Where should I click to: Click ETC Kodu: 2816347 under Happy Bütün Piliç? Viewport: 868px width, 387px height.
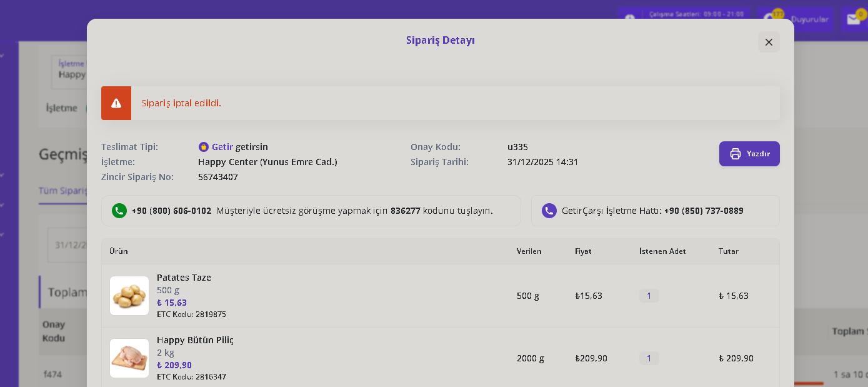tap(191, 377)
